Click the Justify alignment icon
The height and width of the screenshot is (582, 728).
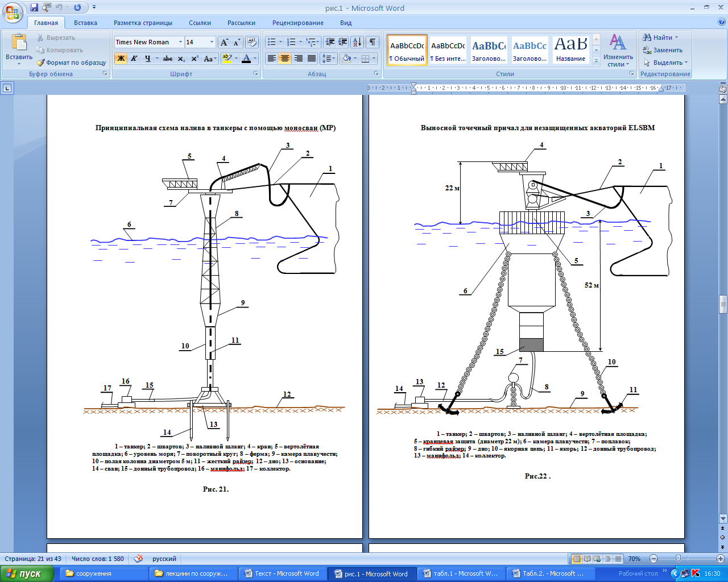click(312, 59)
